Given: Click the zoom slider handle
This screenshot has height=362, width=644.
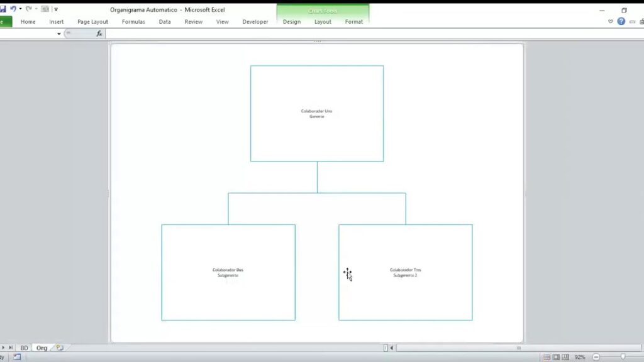Looking at the screenshot, I should [x=623, y=357].
